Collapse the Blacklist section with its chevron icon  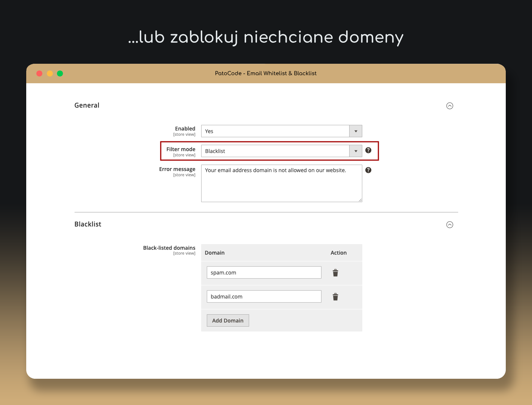[x=450, y=225]
